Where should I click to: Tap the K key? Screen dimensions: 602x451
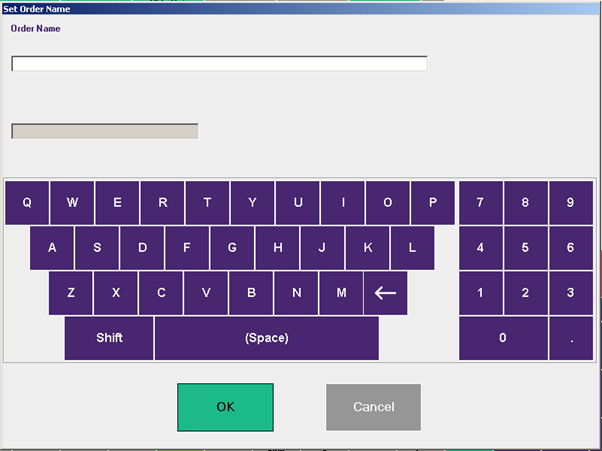(368, 248)
